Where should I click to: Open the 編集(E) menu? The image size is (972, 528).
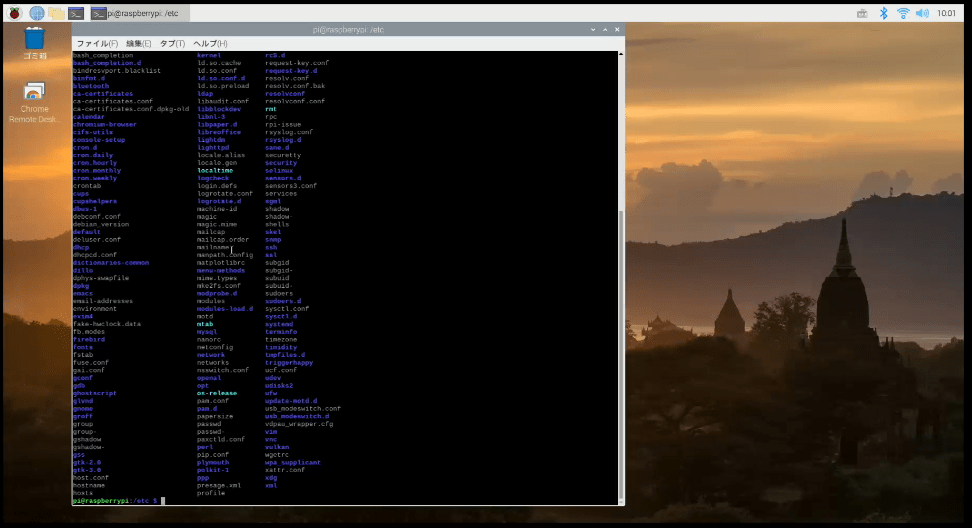(138, 43)
